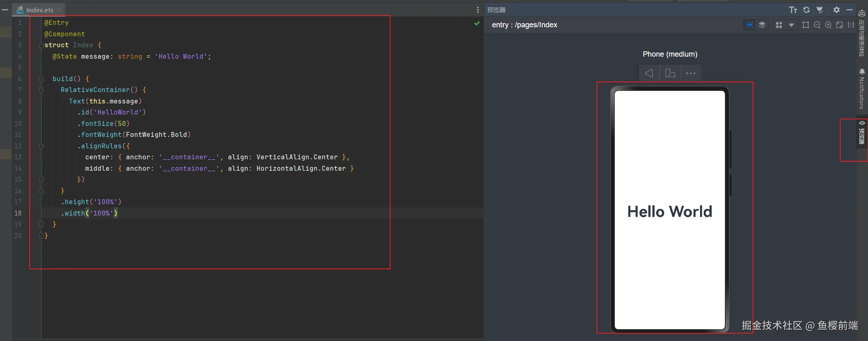Click the 'Hello World' string literal in code
This screenshot has width=868, height=341.
click(181, 57)
